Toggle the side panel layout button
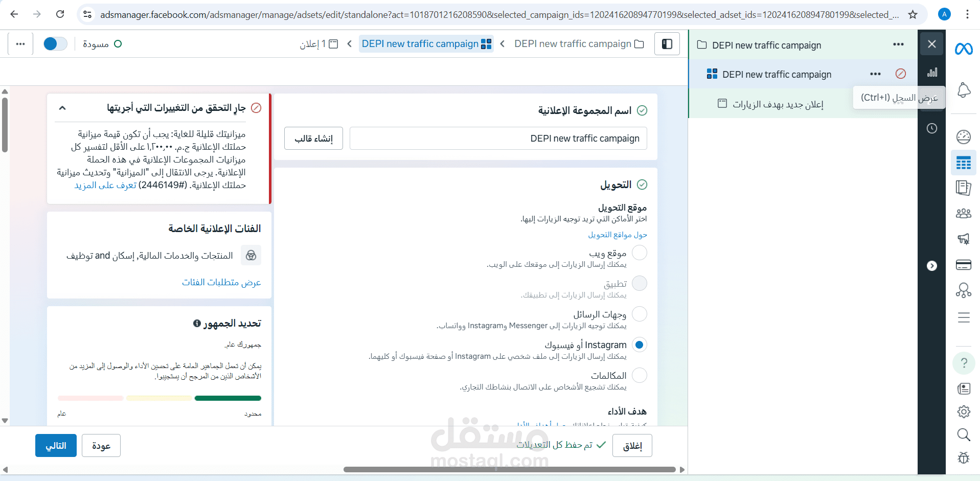980x481 pixels. click(x=667, y=44)
